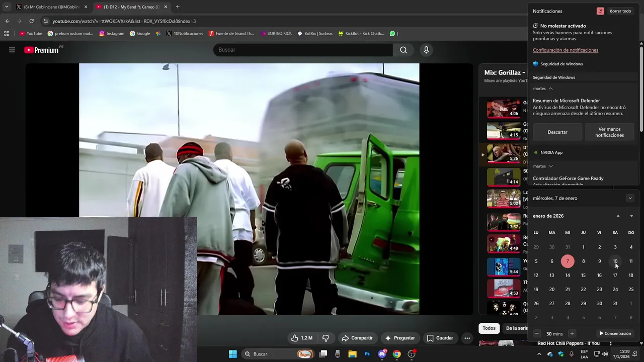Go back with the browser back arrow
The height and width of the screenshot is (362, 644).
tap(7, 21)
